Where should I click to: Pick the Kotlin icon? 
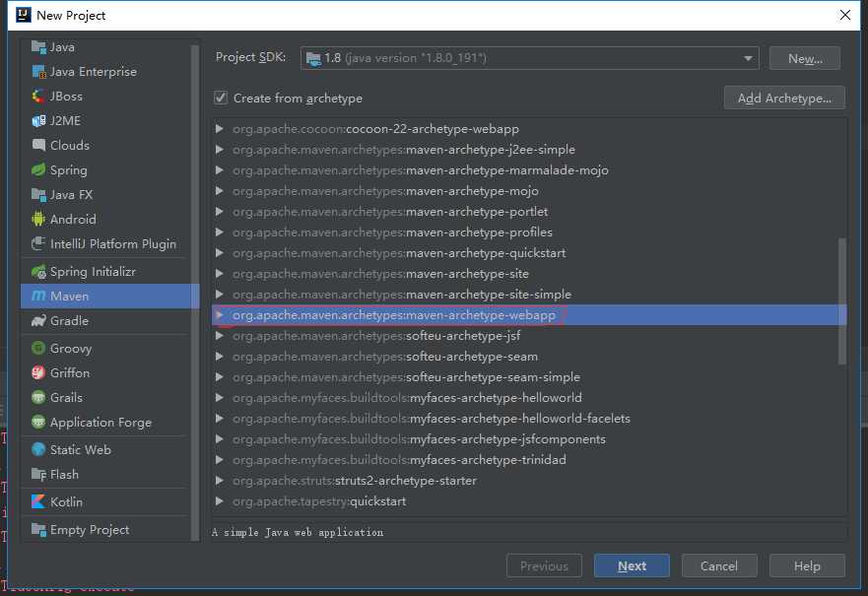click(x=38, y=502)
